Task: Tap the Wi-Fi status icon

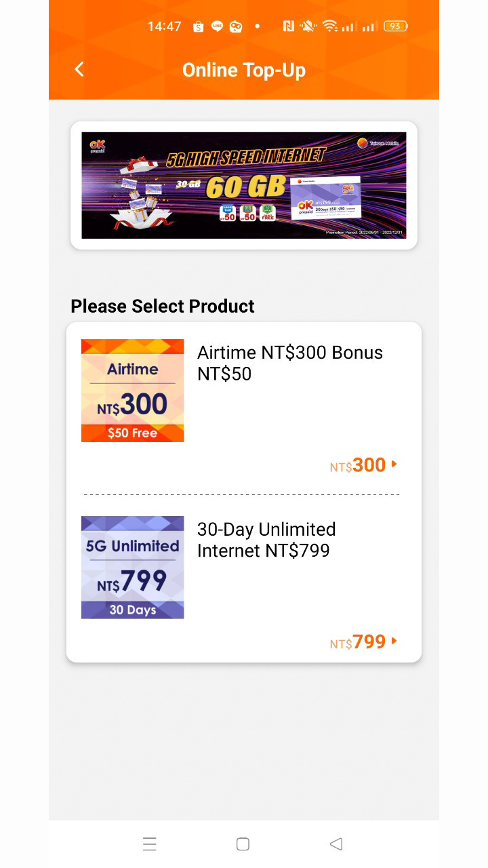Action: click(x=330, y=26)
